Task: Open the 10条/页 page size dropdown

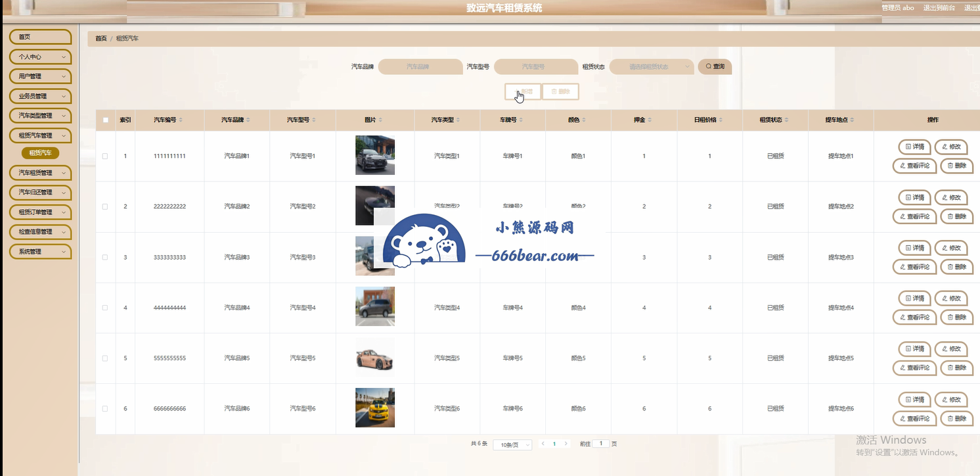Action: click(512, 445)
